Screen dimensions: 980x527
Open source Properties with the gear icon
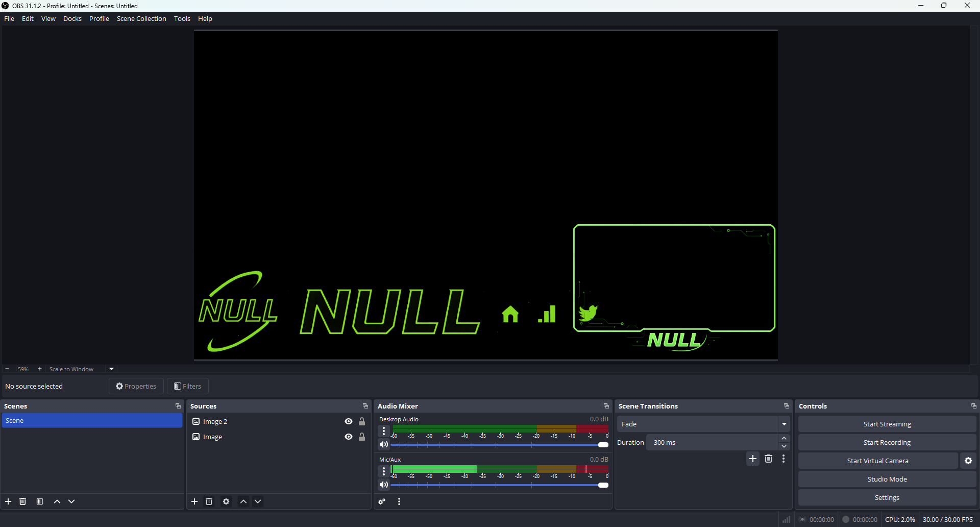(226, 501)
